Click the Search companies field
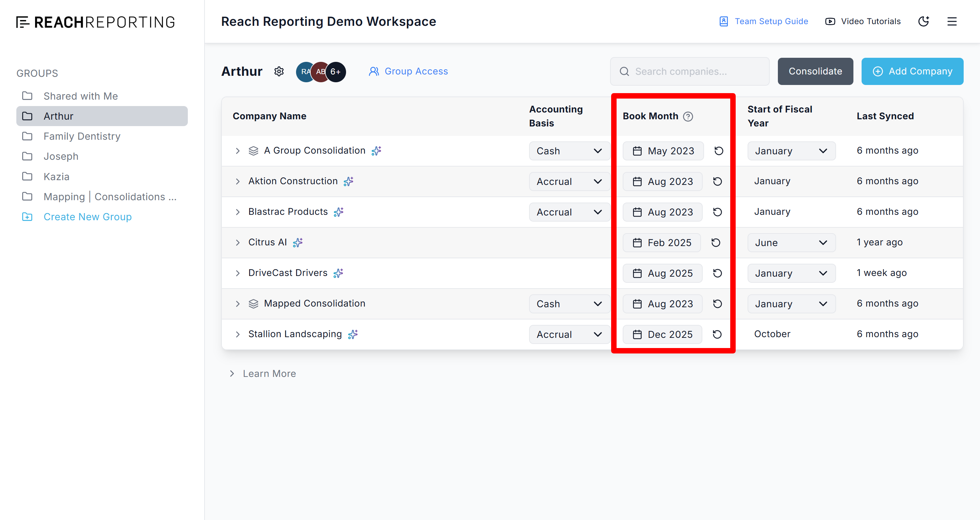 tap(689, 71)
